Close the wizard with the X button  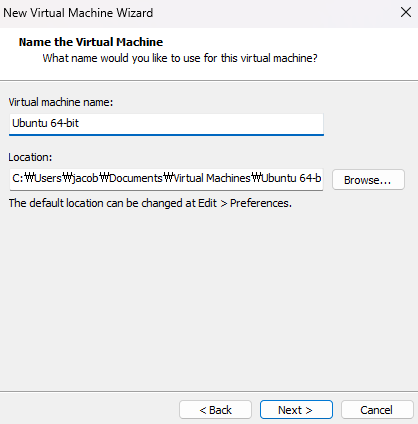406,12
